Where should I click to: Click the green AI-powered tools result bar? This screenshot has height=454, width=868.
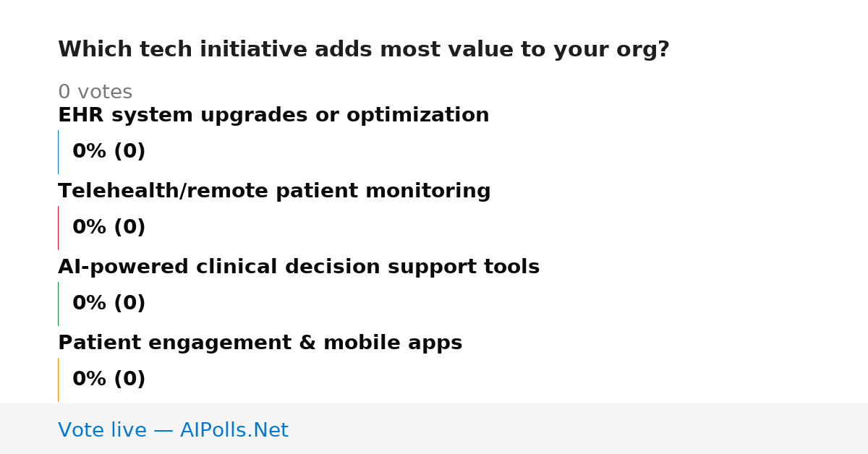[x=58, y=304]
